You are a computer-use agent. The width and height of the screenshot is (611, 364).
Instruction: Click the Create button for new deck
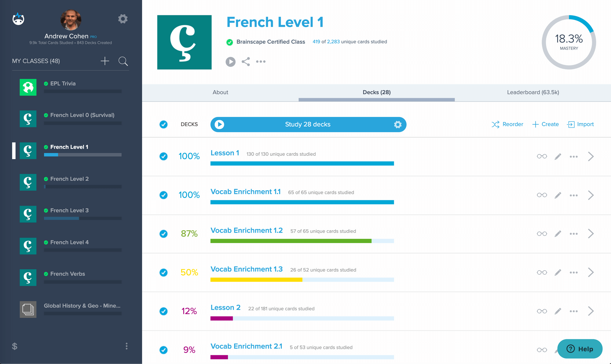pos(545,124)
